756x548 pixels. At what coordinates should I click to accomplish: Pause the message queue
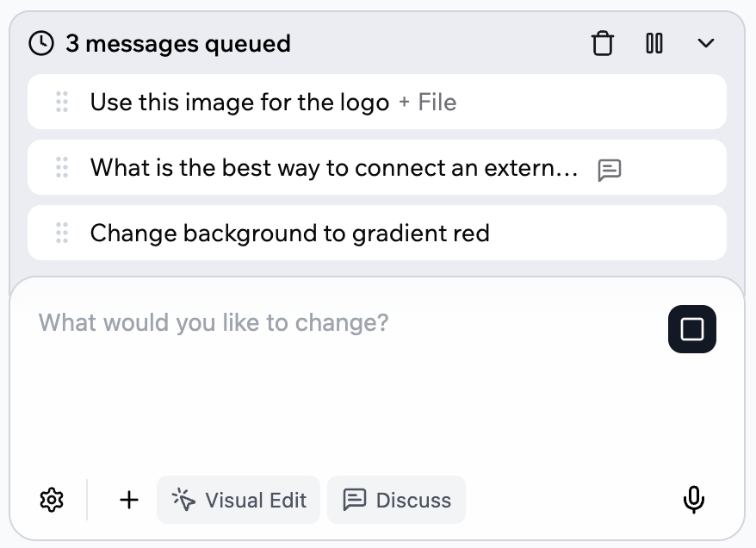(x=654, y=42)
